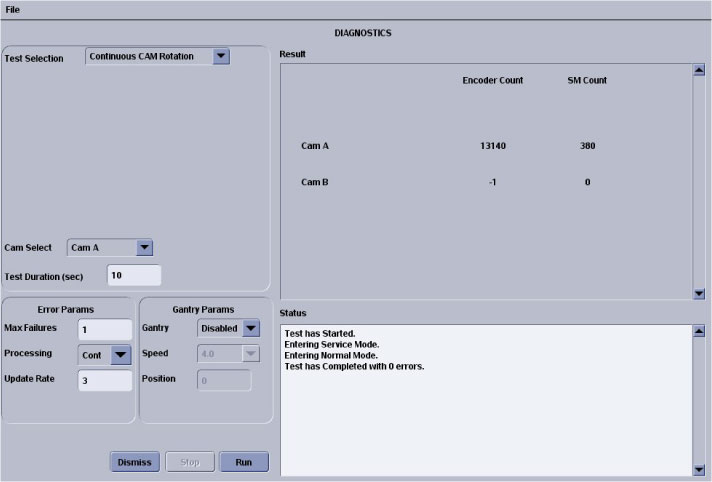Click the completed with 0 errors status line
Image resolution: width=712 pixels, height=482 pixels.
point(354,367)
